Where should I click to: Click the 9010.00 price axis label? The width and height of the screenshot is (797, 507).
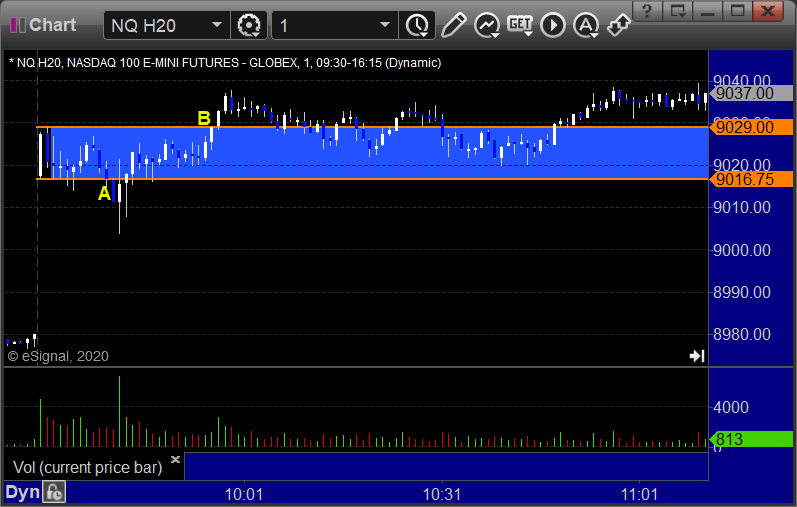[742, 207]
